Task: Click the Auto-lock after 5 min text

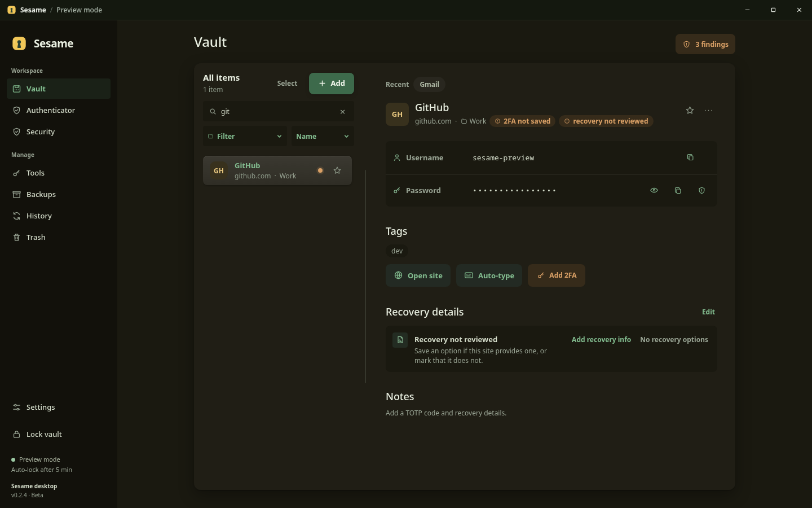Action: 42,470
